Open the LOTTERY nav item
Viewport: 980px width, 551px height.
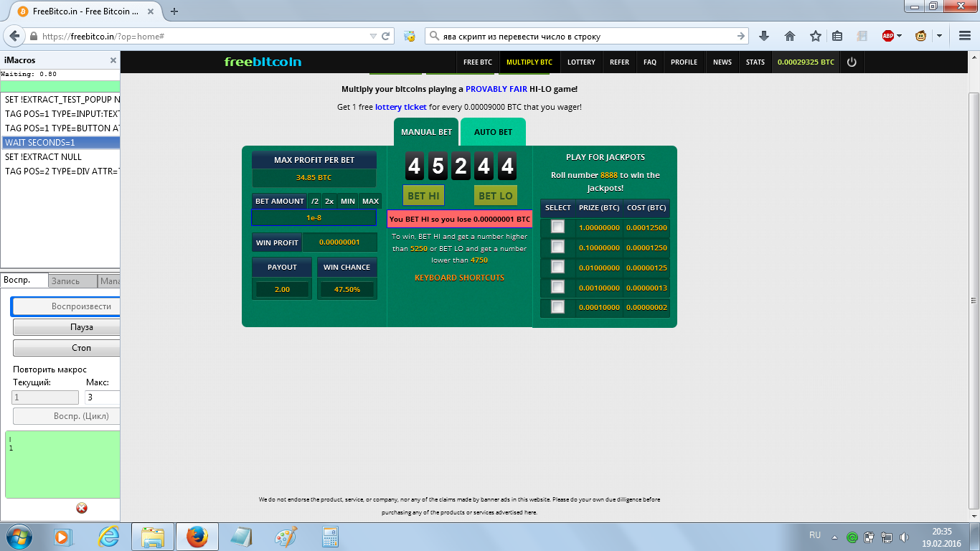[x=581, y=62]
